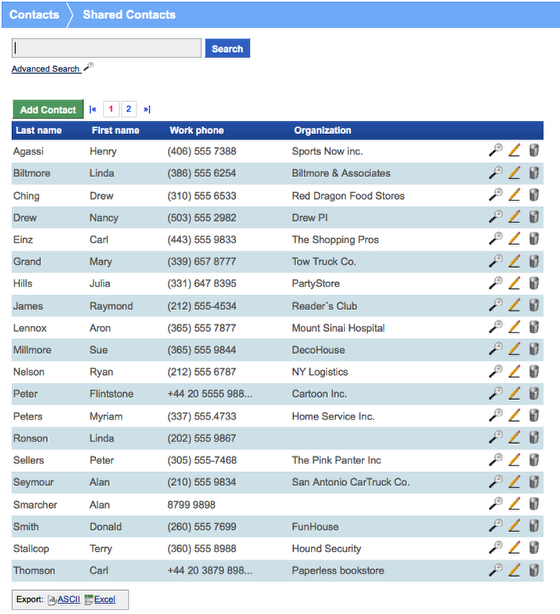Viewport: 560px width, 614px height.
Task: Focus the contact search text field
Action: (x=107, y=48)
